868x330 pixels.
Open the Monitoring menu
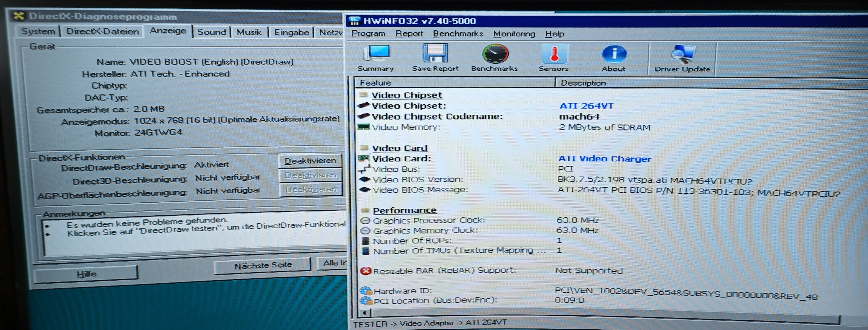(514, 34)
